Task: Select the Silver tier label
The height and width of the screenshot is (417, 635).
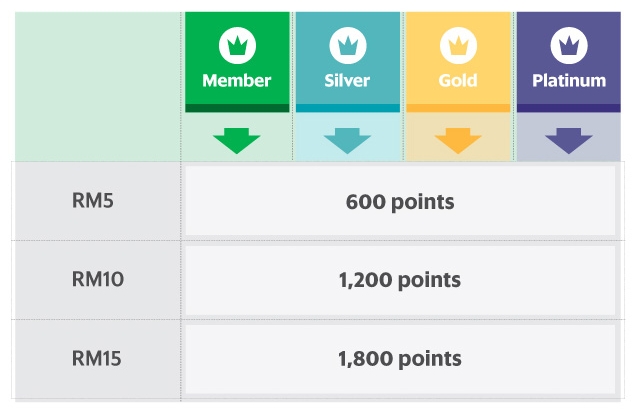Action: [347, 80]
